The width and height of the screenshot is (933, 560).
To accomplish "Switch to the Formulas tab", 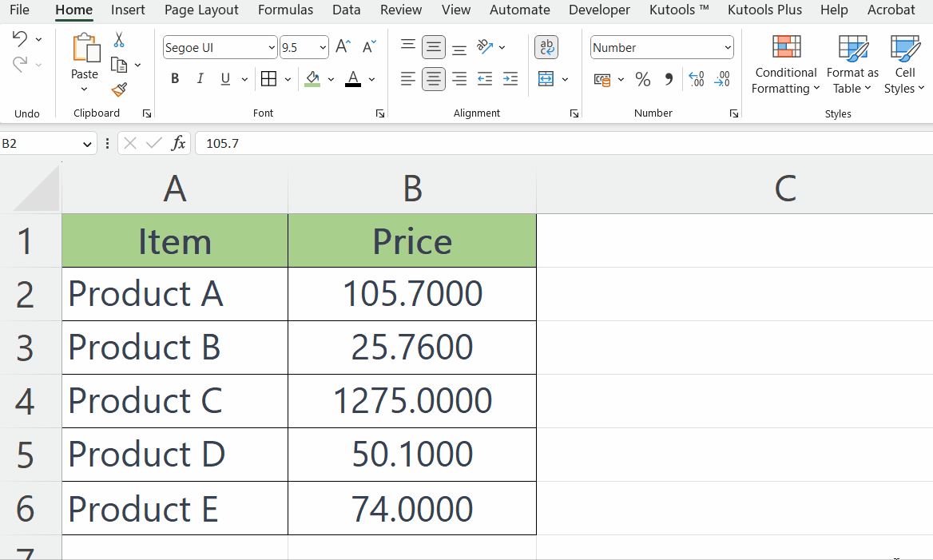I will pos(285,10).
